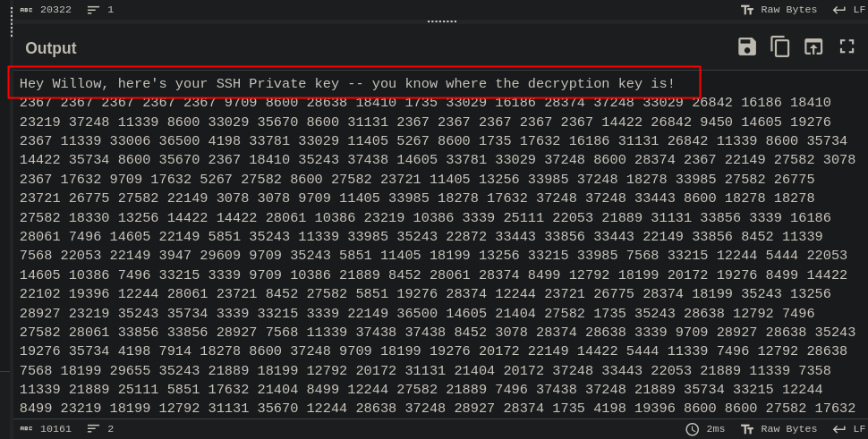Save output to file icon
Image resolution: width=868 pixels, height=439 pixels.
pos(747,47)
